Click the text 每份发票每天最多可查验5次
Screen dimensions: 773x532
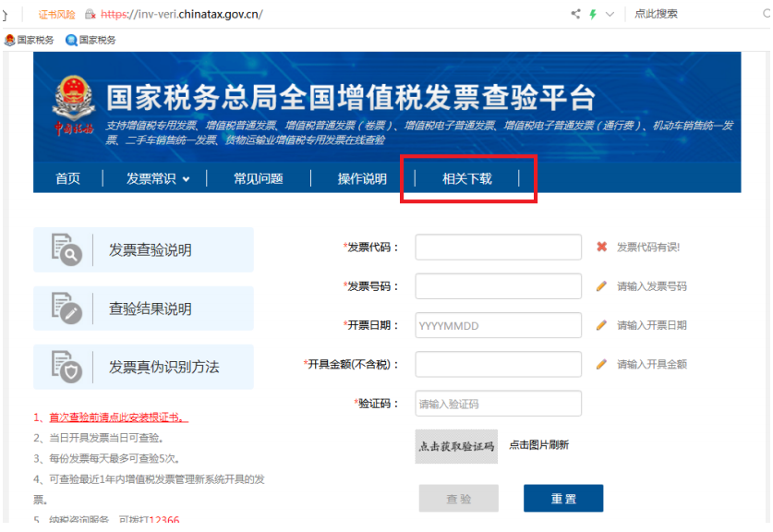(x=114, y=458)
